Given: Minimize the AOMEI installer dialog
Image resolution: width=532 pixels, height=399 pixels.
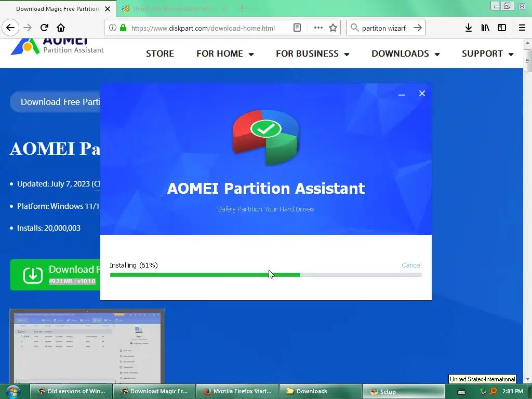Looking at the screenshot, I should click(402, 94).
